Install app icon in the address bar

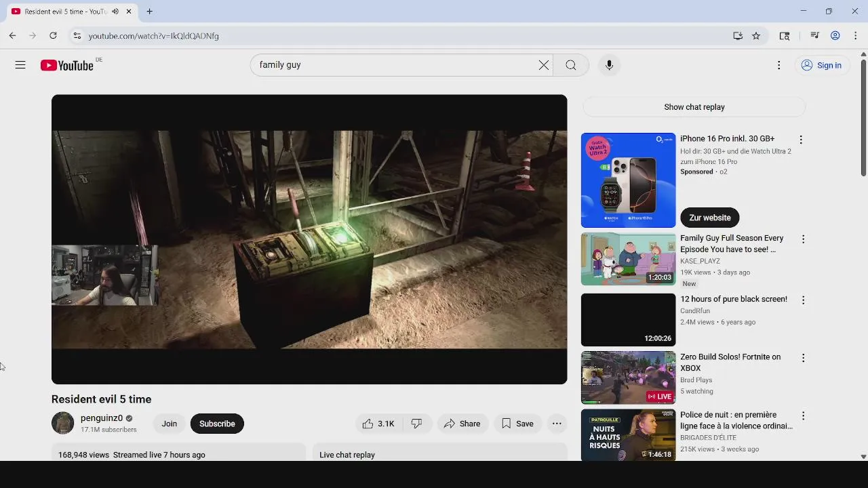(738, 36)
